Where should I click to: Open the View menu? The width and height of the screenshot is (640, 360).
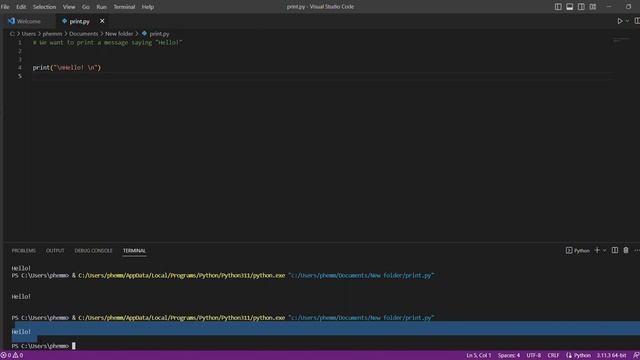click(69, 7)
